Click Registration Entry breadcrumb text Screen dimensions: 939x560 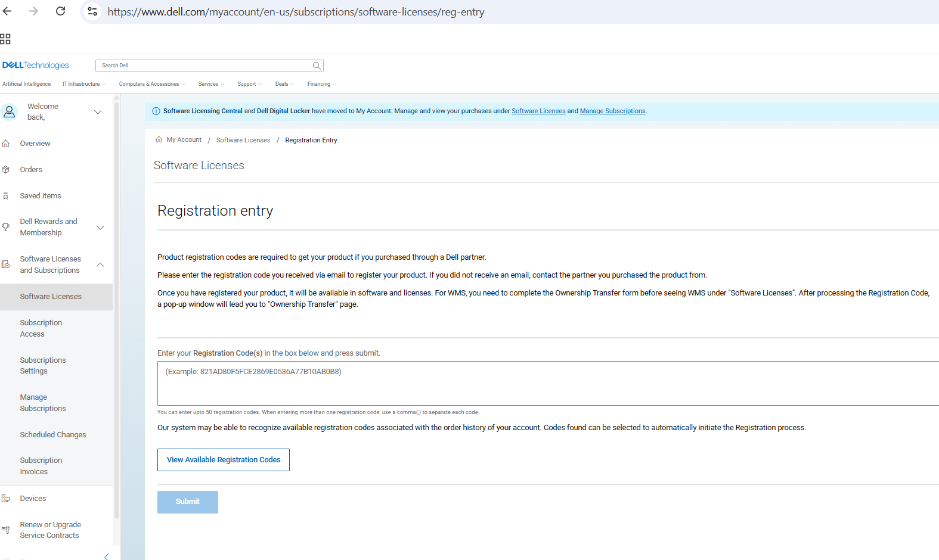point(311,141)
